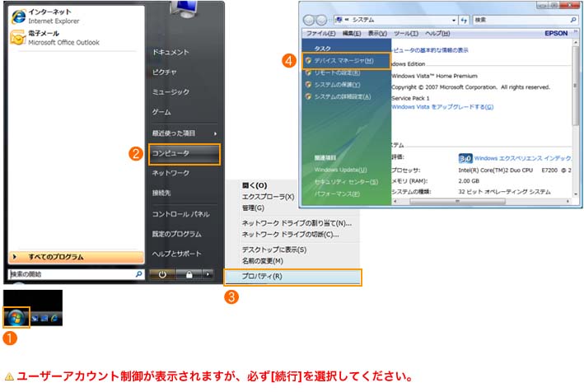Open ヘルプ(H) menu in System window
584x392 pixels.
coord(437,34)
